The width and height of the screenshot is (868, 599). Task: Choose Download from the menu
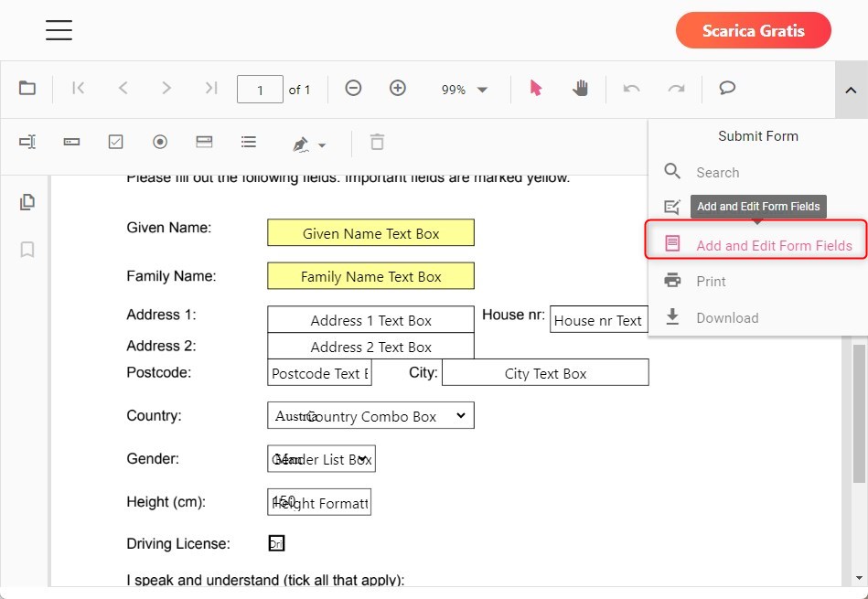pyautogui.click(x=727, y=318)
